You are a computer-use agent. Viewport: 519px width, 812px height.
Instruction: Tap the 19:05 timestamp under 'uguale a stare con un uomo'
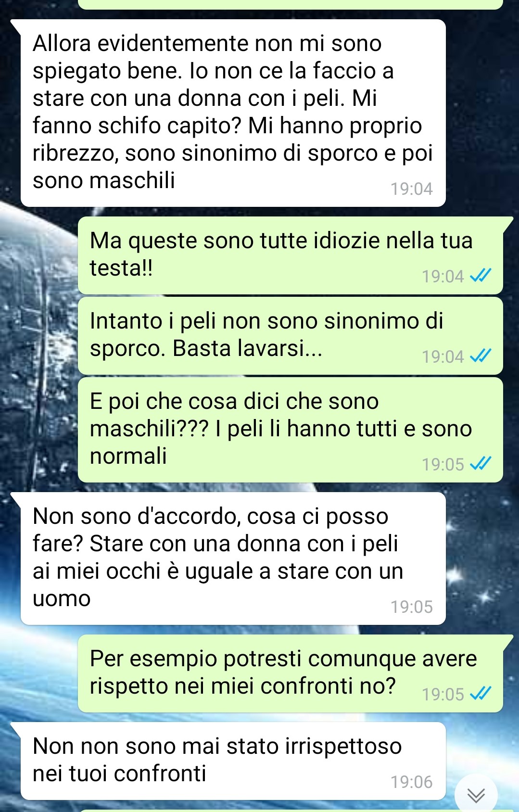click(x=411, y=607)
